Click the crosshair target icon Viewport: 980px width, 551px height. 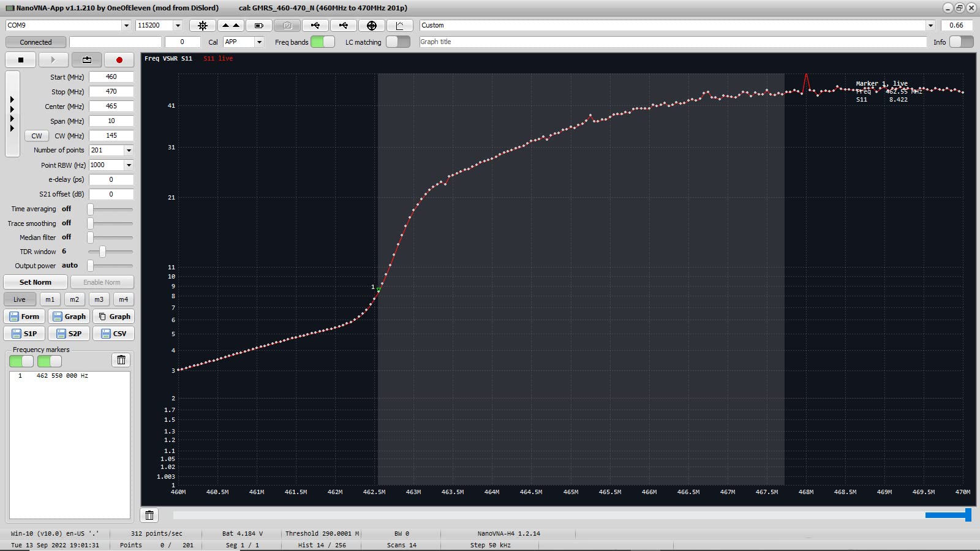click(x=371, y=26)
